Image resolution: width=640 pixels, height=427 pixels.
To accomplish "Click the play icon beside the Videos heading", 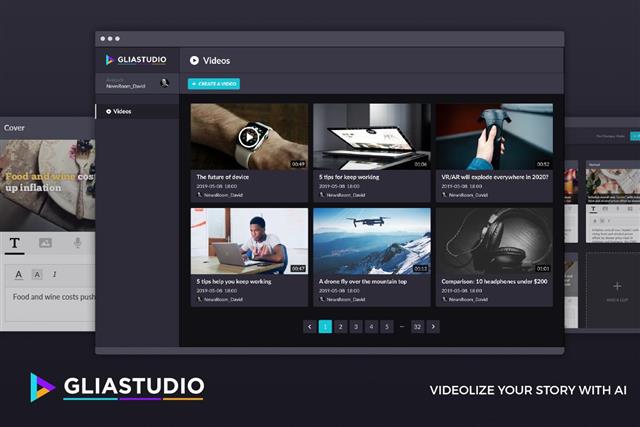I will click(x=194, y=60).
